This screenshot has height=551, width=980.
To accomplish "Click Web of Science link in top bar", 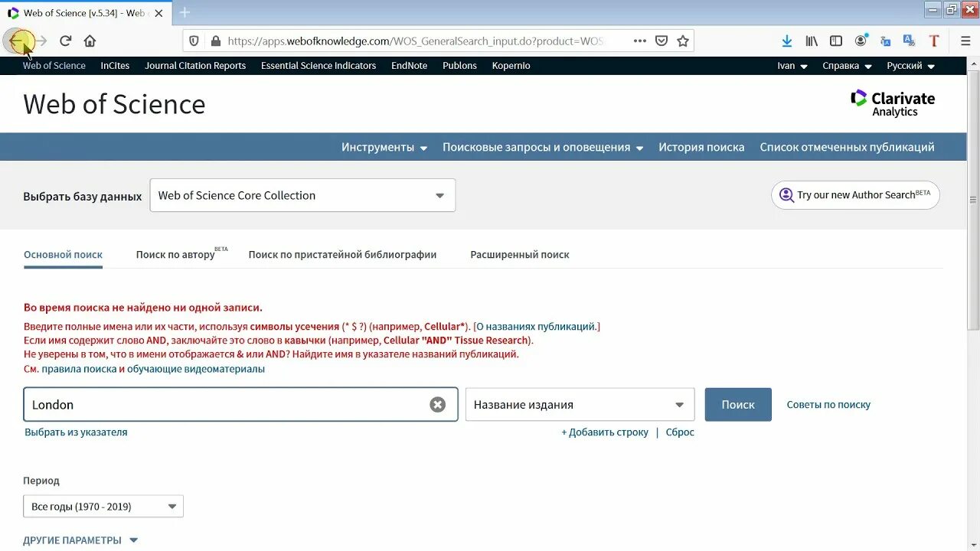I will [54, 66].
